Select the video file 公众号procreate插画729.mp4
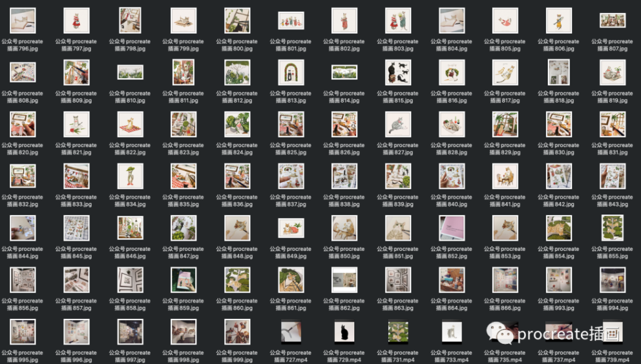This screenshot has width=641, height=364. [344, 331]
